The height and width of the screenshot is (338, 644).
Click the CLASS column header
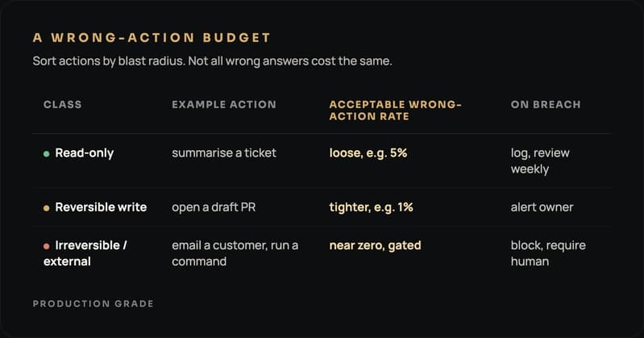point(62,104)
